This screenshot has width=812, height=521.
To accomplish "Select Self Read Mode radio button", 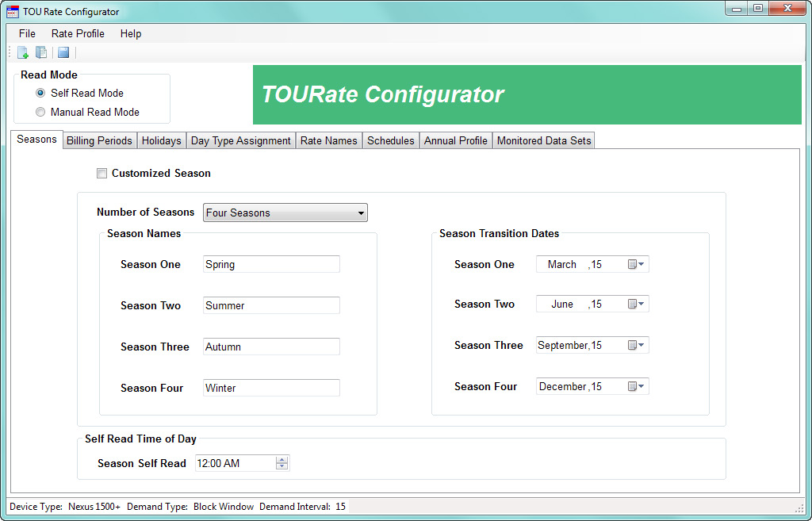I will (x=40, y=94).
